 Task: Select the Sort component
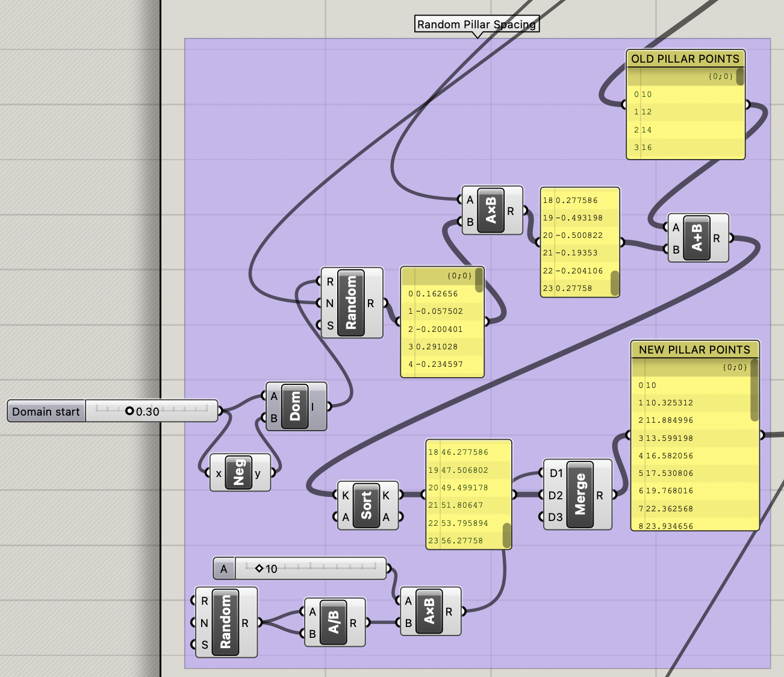click(x=367, y=505)
